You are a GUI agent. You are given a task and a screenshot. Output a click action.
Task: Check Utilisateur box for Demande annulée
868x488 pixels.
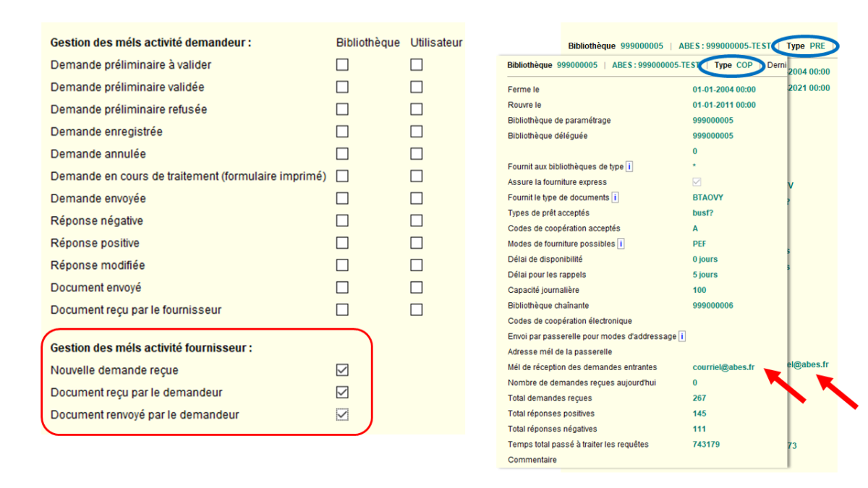(x=417, y=153)
